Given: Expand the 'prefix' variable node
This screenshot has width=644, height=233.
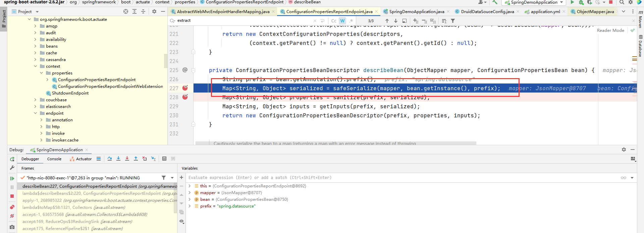Looking at the screenshot, I should [x=190, y=206].
